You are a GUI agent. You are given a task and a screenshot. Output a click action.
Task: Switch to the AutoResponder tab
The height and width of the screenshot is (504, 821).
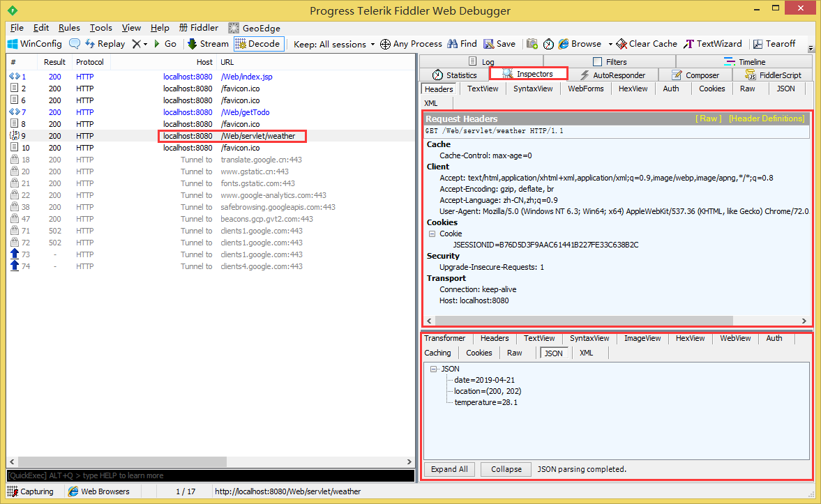[x=612, y=75]
